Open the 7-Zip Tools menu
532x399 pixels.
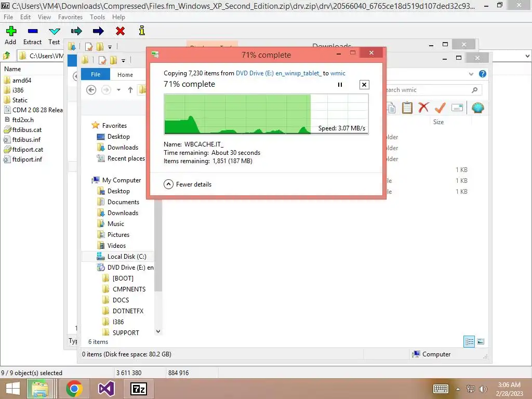97,17
